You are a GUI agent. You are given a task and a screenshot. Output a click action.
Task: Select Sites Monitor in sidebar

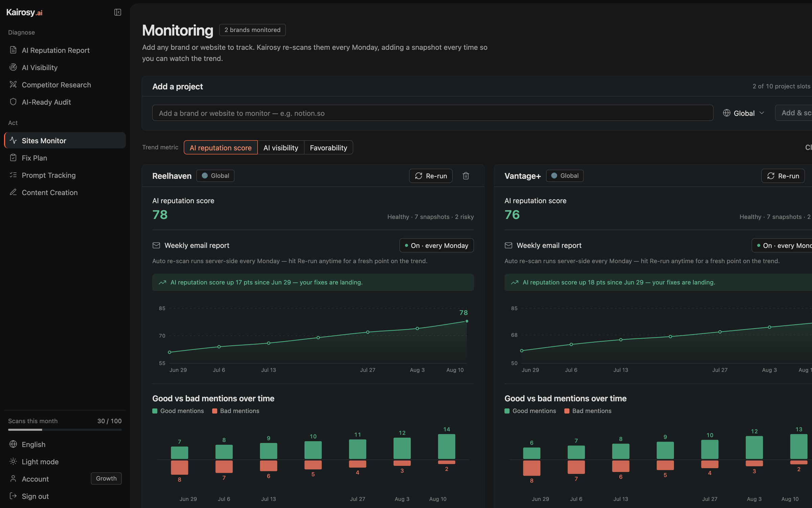point(65,140)
